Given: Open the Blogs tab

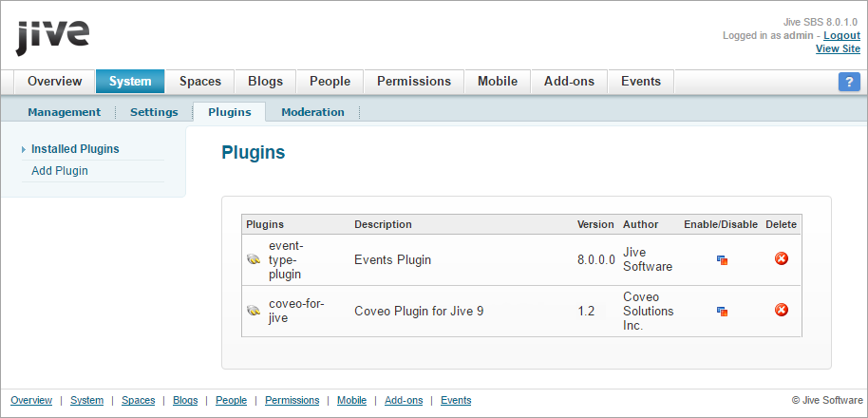Looking at the screenshot, I should pyautogui.click(x=266, y=82).
